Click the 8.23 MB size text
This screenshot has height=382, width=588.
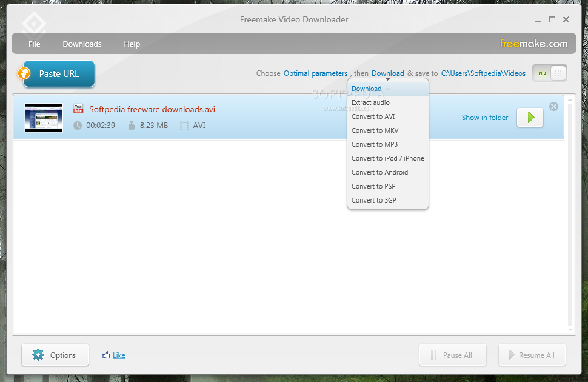point(154,126)
